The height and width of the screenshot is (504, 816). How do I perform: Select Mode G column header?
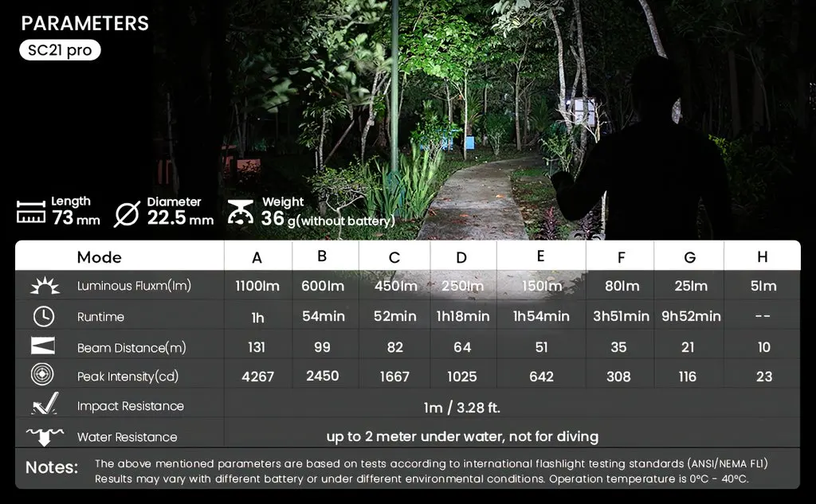coord(690,257)
